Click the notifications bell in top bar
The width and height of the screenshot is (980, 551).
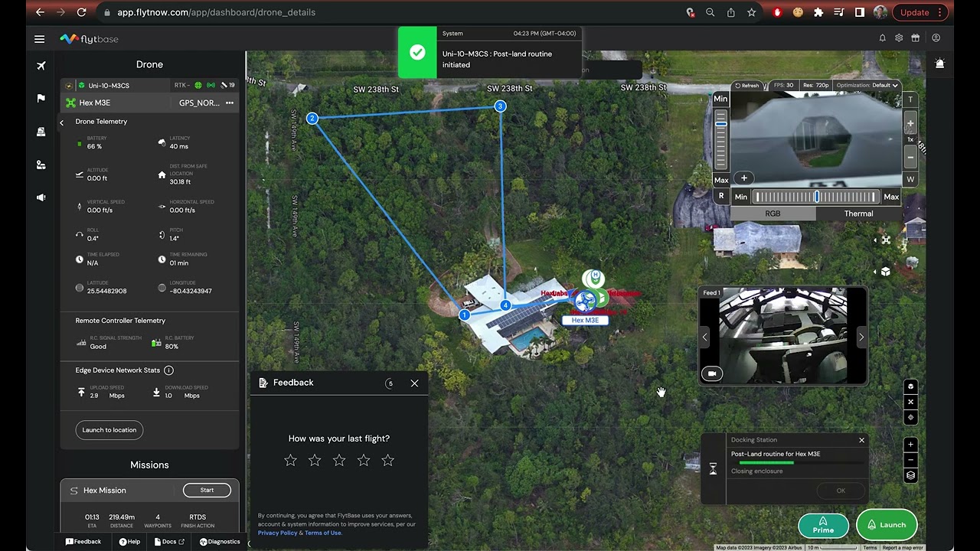tap(882, 38)
